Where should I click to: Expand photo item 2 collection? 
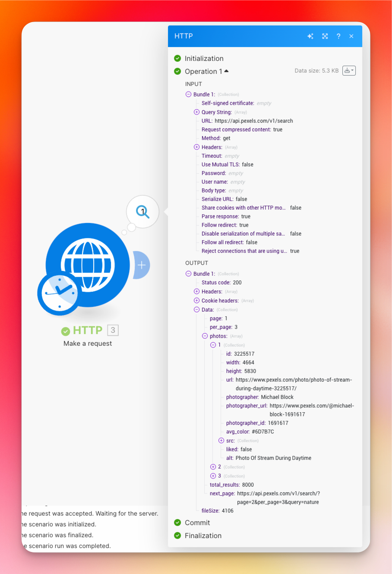[213, 467]
